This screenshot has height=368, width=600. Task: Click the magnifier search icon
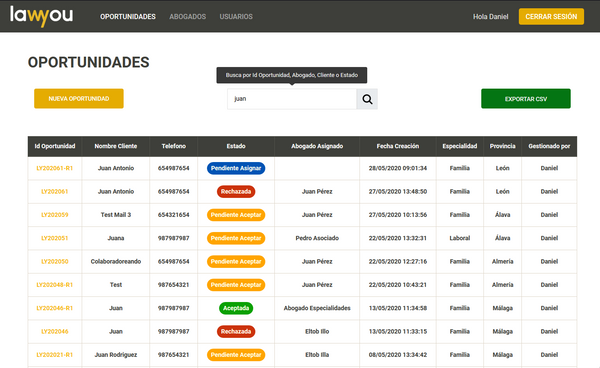coord(367,99)
